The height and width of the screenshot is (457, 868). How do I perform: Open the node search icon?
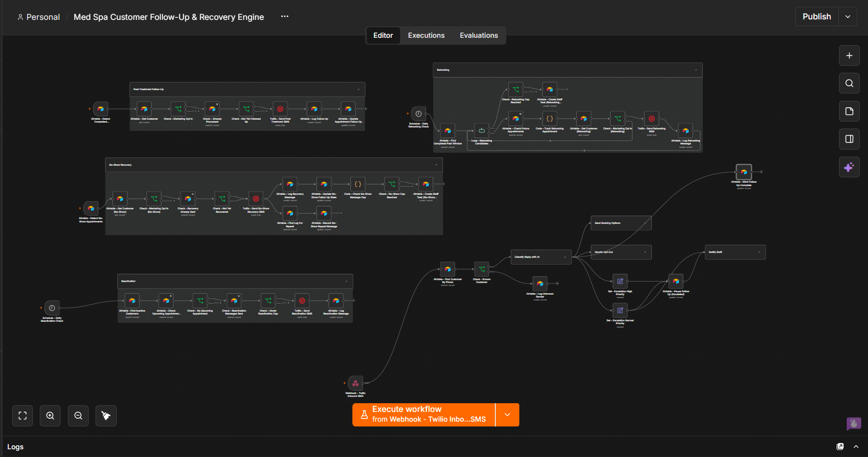pyautogui.click(x=849, y=83)
